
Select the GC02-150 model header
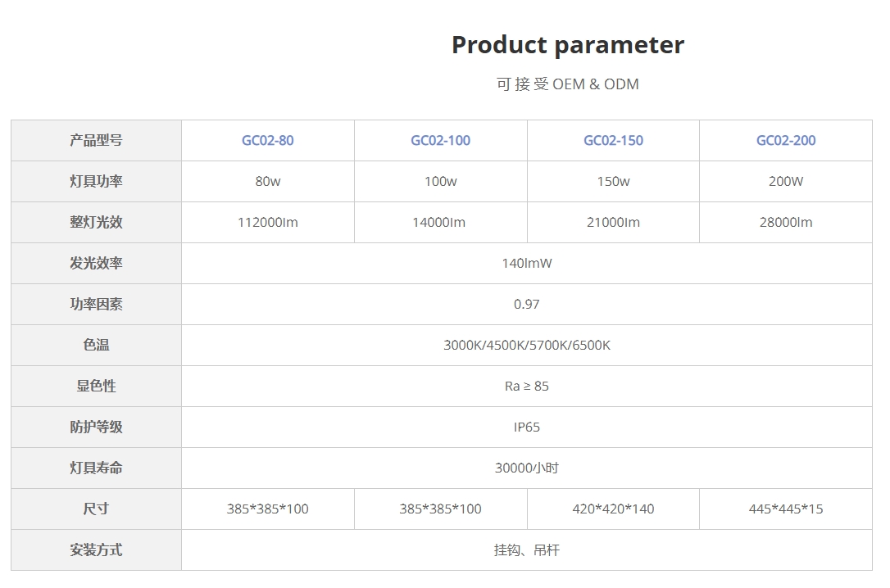point(613,140)
